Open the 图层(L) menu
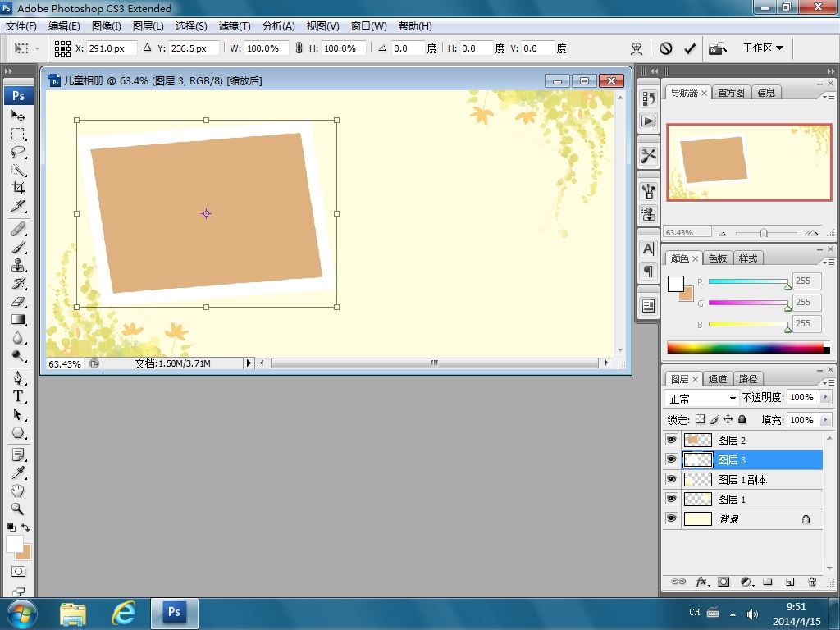 pos(148,26)
